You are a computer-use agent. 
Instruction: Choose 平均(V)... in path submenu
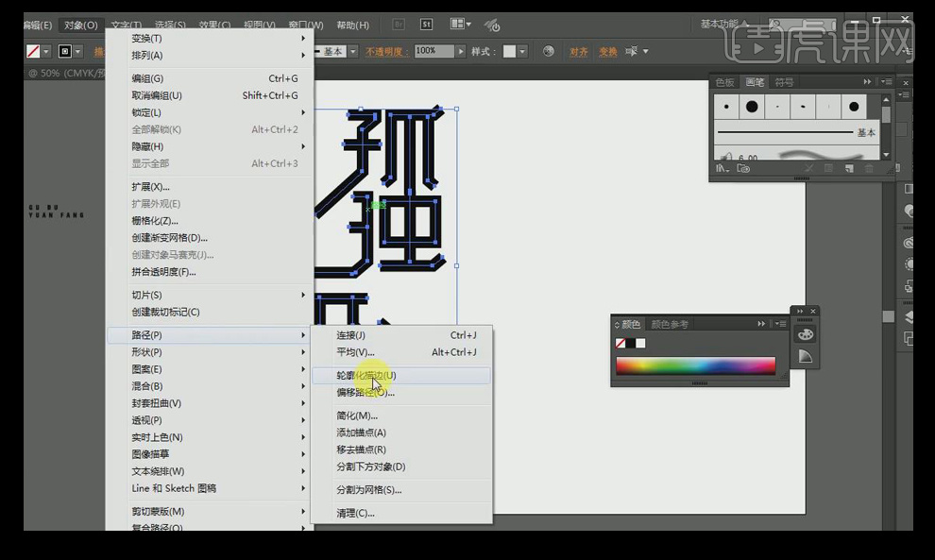(x=401, y=352)
